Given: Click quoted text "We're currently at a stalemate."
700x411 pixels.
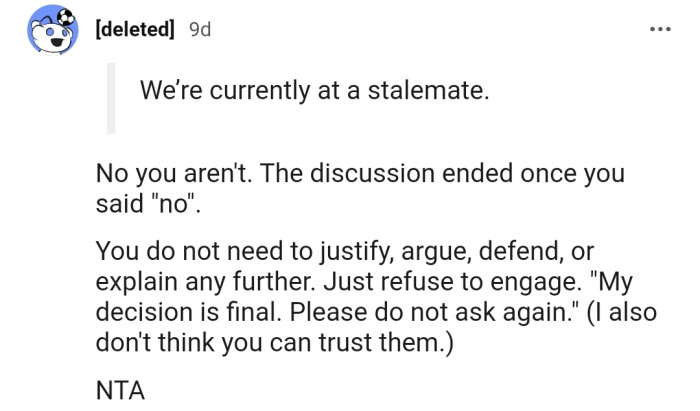Looking at the screenshot, I should (x=315, y=92).
